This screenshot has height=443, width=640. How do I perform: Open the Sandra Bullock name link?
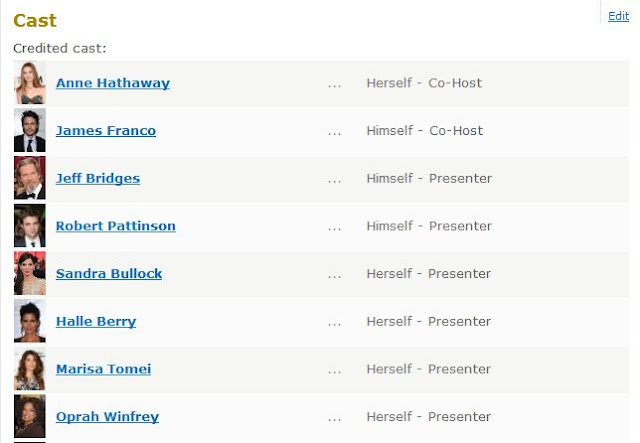pyautogui.click(x=109, y=274)
